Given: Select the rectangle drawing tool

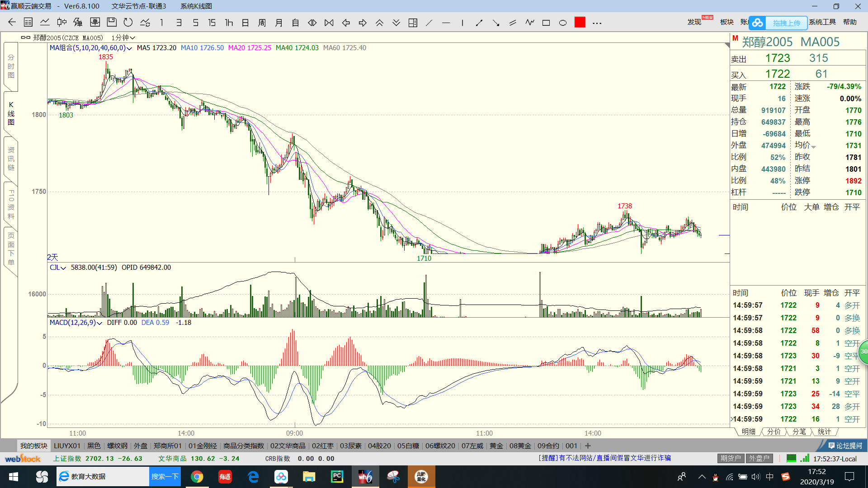Looking at the screenshot, I should (546, 23).
